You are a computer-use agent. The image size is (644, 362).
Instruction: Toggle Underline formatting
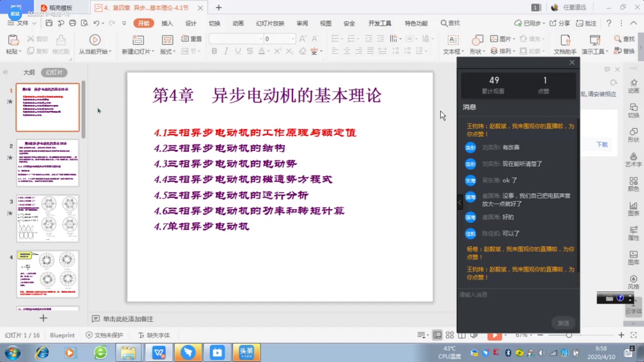(238, 51)
